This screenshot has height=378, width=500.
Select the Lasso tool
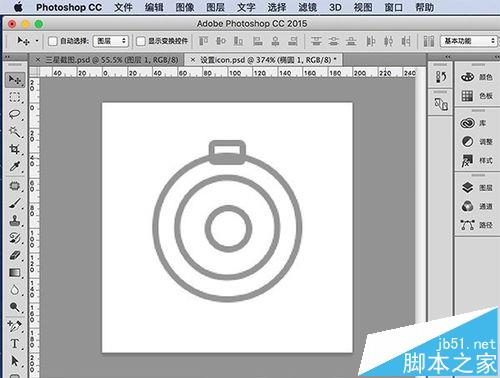click(x=15, y=114)
